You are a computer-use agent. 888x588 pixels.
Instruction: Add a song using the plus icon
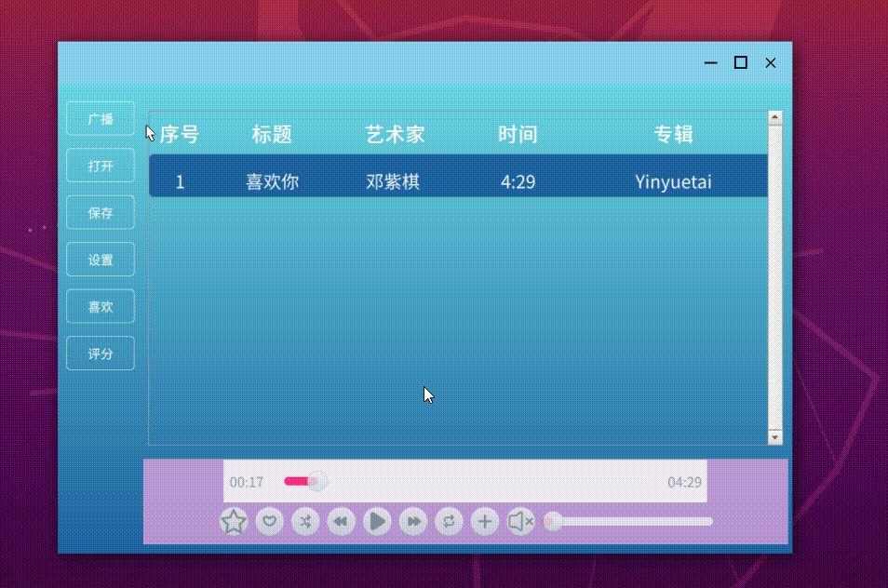[x=485, y=521]
